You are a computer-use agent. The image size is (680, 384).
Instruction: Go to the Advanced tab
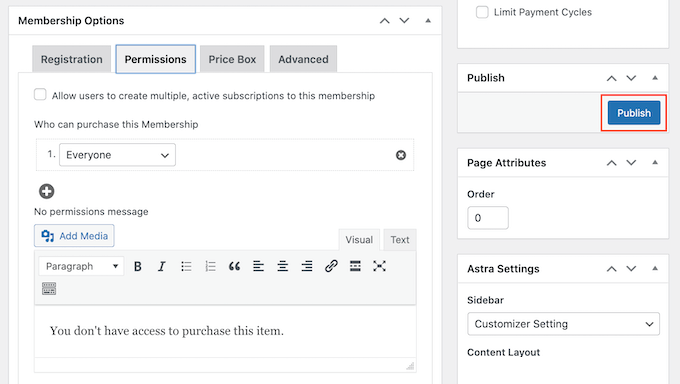(x=303, y=59)
